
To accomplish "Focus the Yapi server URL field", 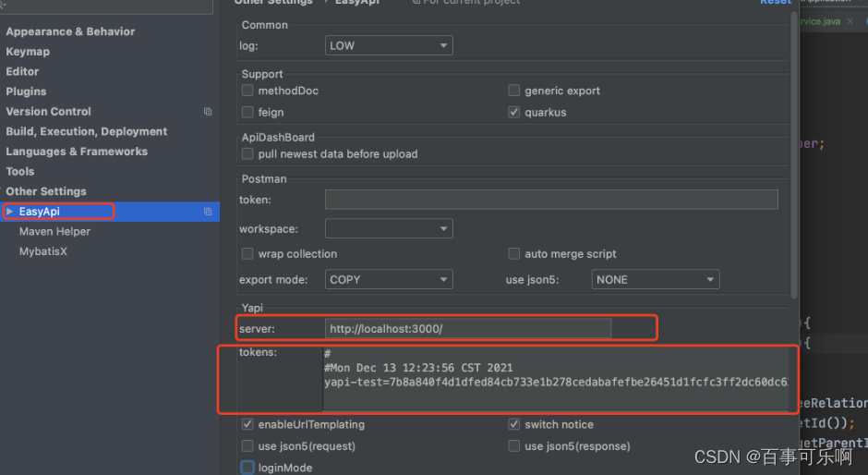I will coord(468,329).
